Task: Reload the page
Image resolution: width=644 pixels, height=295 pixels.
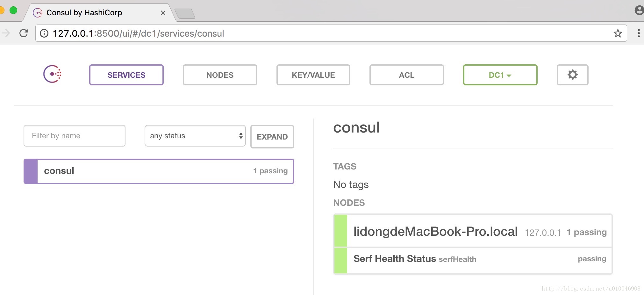Action: click(24, 33)
